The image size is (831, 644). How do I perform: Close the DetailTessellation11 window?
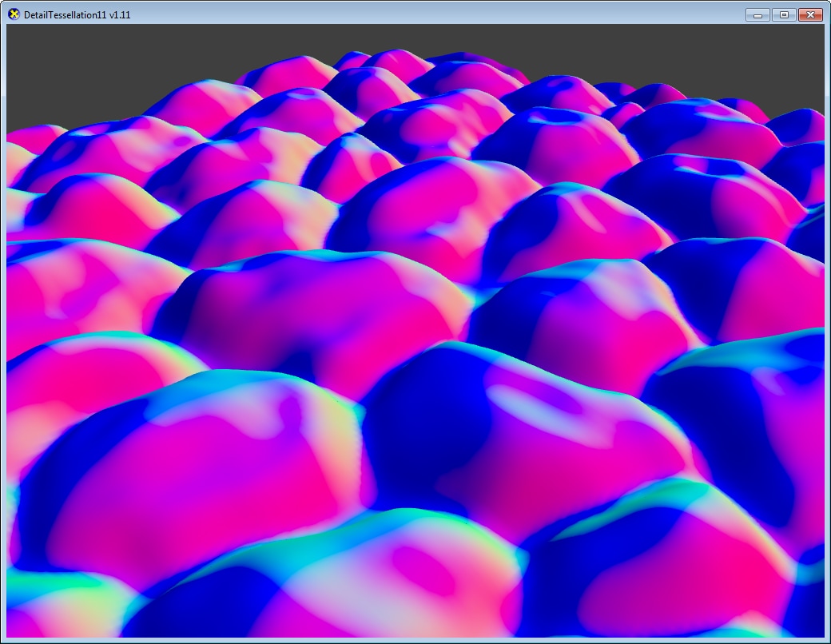[x=810, y=14]
